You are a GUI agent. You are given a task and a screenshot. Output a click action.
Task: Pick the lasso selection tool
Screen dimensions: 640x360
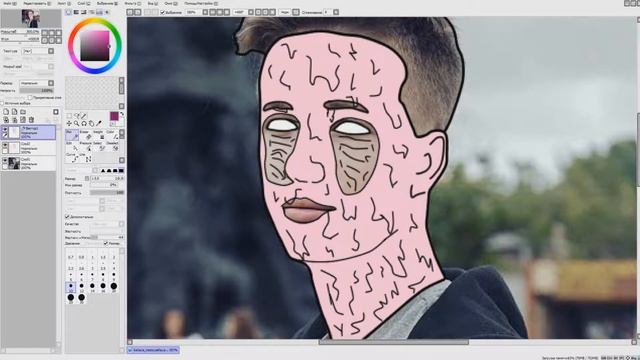click(76, 116)
